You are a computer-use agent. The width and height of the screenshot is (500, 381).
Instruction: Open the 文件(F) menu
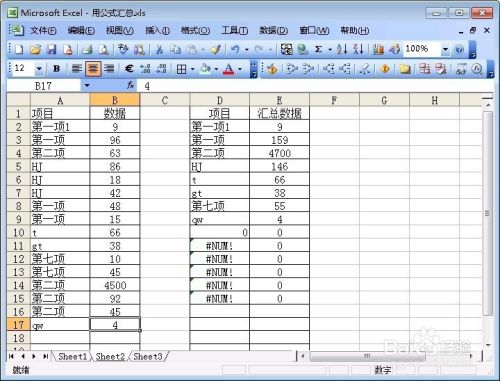click(43, 31)
